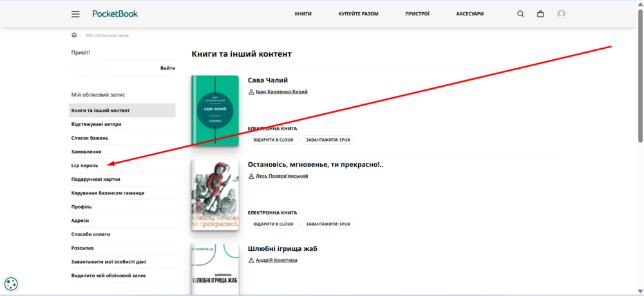The height and width of the screenshot is (296, 644).
Task: Open author Лесь Подерв'янський link
Action: pyautogui.click(x=282, y=176)
